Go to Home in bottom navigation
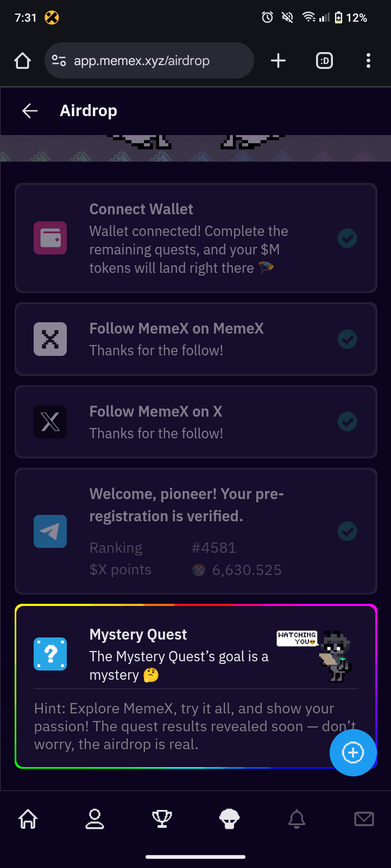Screen dimensions: 391x868 [x=28, y=819]
